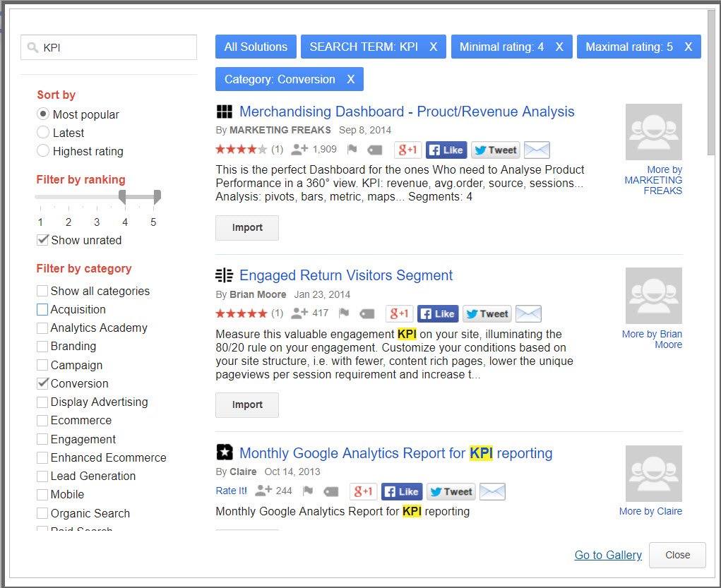The image size is (721, 588).
Task: Open the Engaged Return Visitors Segment title
Action: click(346, 275)
